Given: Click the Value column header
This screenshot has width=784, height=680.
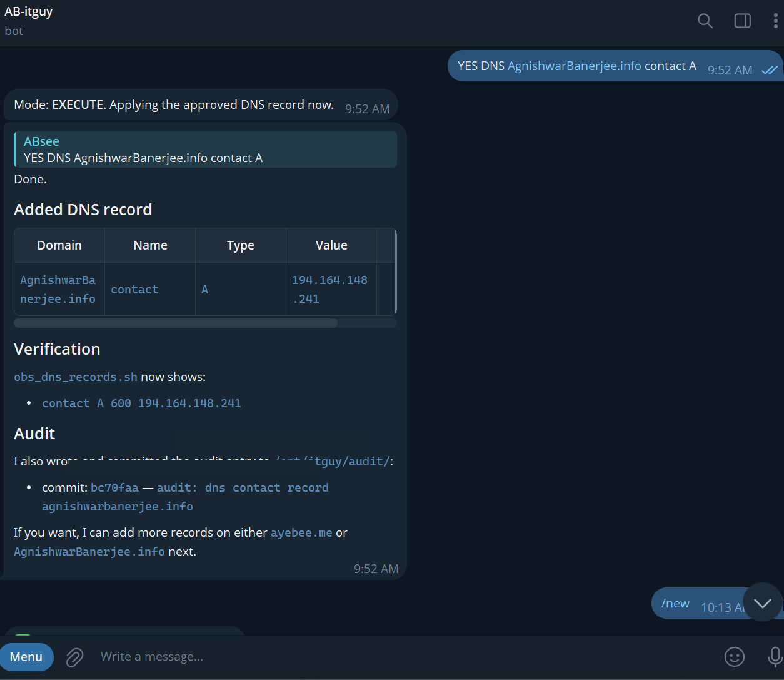Looking at the screenshot, I should click(x=331, y=245).
